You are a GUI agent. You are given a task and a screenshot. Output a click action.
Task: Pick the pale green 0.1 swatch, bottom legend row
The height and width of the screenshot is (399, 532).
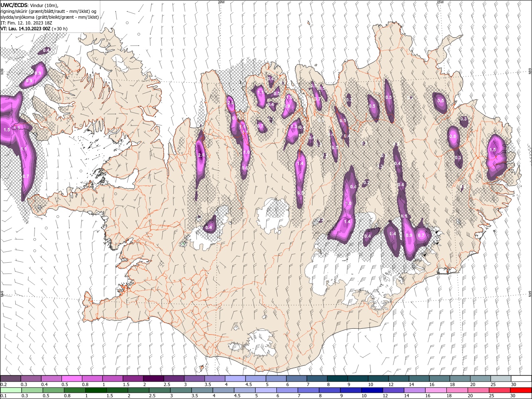pos(11,390)
